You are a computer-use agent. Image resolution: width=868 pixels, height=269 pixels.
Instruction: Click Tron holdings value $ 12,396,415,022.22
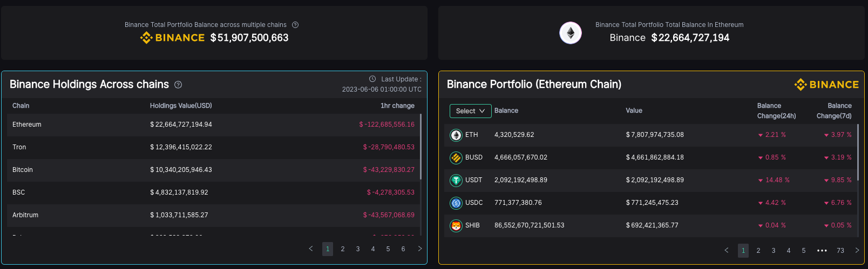(x=181, y=147)
